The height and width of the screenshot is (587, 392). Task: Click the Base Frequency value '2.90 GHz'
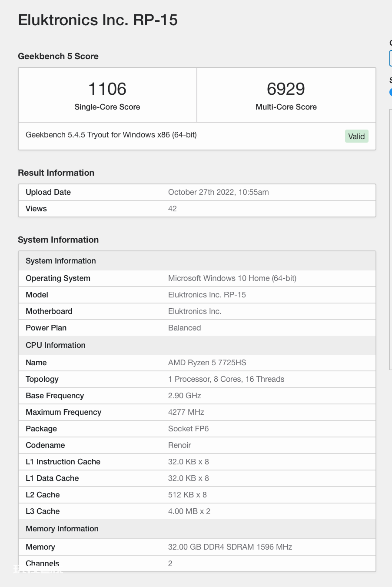pyautogui.click(x=185, y=396)
